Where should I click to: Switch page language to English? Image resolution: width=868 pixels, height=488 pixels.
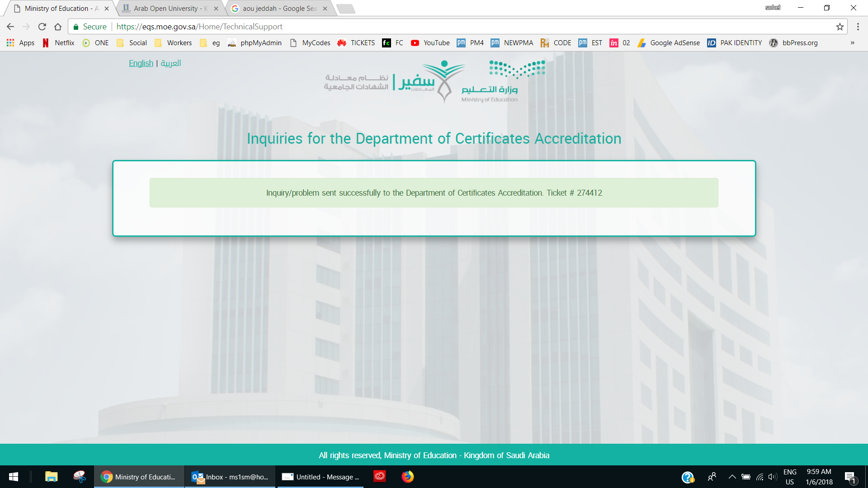[141, 63]
